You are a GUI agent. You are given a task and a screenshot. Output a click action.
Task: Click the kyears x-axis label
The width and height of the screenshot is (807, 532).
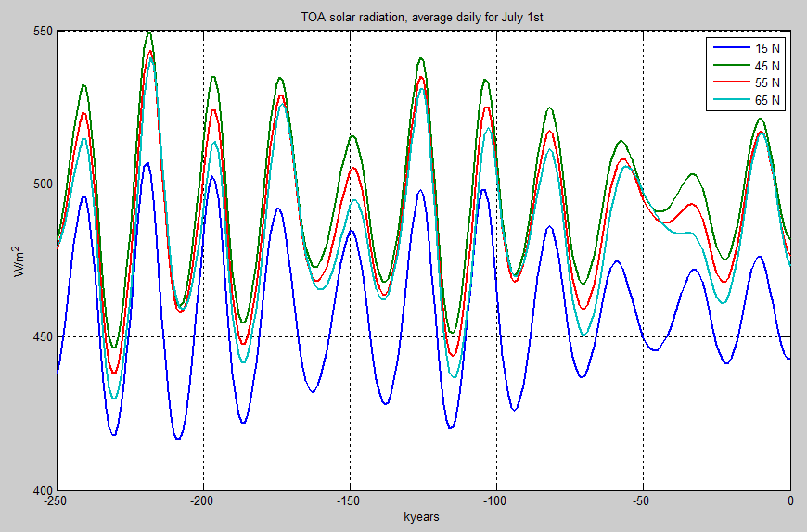(x=421, y=516)
